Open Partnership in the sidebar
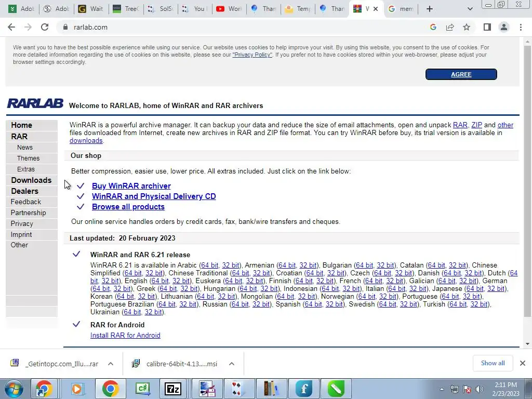This screenshot has width=532, height=399. 28,212
